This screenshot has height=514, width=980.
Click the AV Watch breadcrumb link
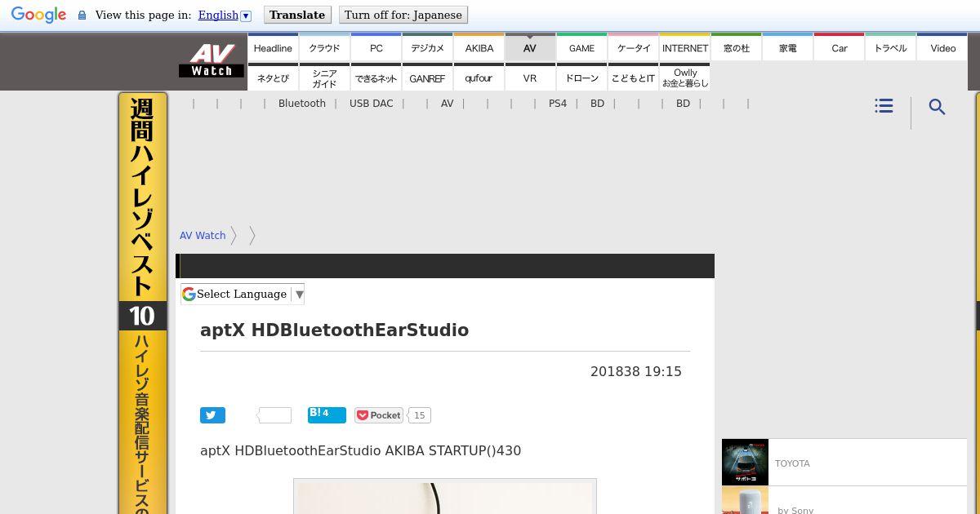[x=203, y=236]
